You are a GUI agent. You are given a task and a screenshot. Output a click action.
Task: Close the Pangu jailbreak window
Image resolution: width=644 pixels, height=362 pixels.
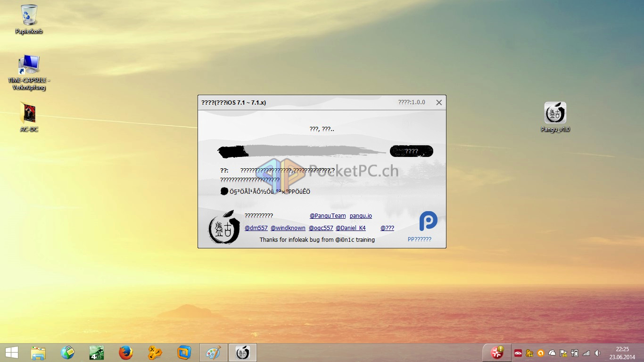click(x=439, y=102)
